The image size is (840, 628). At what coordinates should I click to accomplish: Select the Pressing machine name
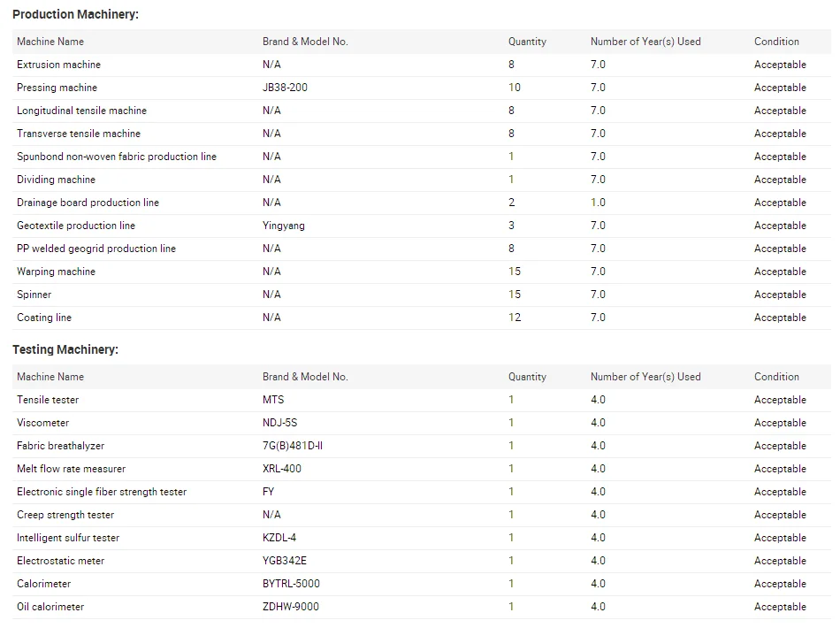57,88
